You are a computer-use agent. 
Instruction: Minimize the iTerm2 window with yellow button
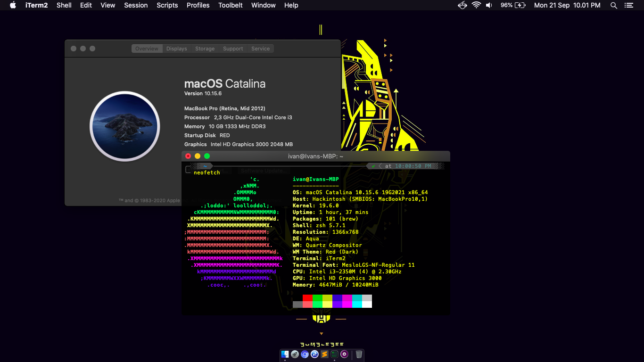pyautogui.click(x=198, y=156)
